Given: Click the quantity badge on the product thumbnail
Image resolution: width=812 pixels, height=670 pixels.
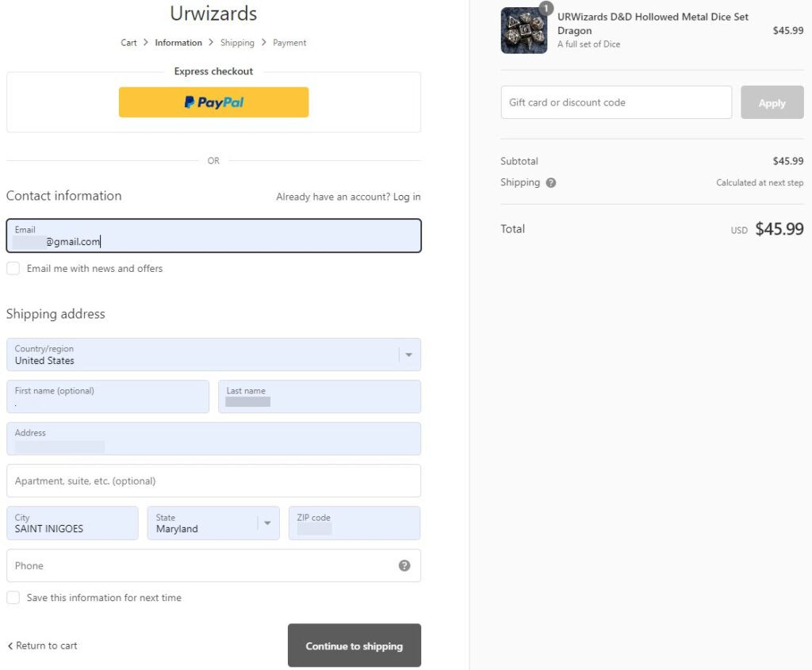Looking at the screenshot, I should (x=546, y=8).
